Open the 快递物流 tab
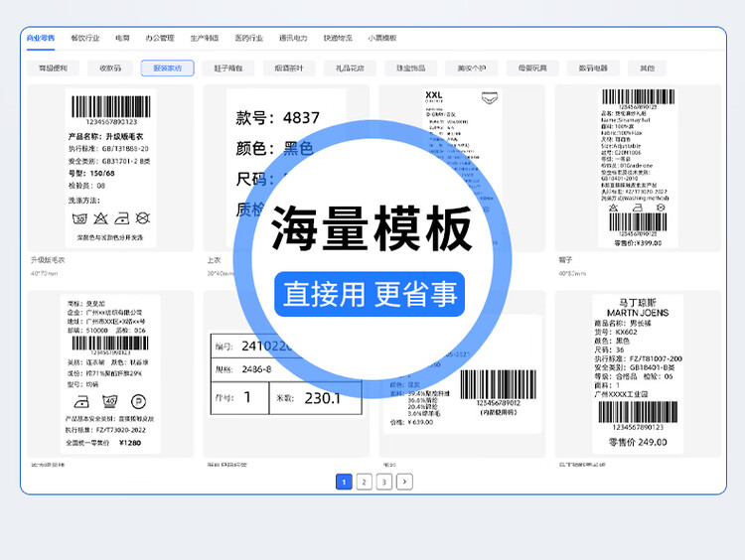Image resolution: width=745 pixels, height=560 pixels. [338, 38]
